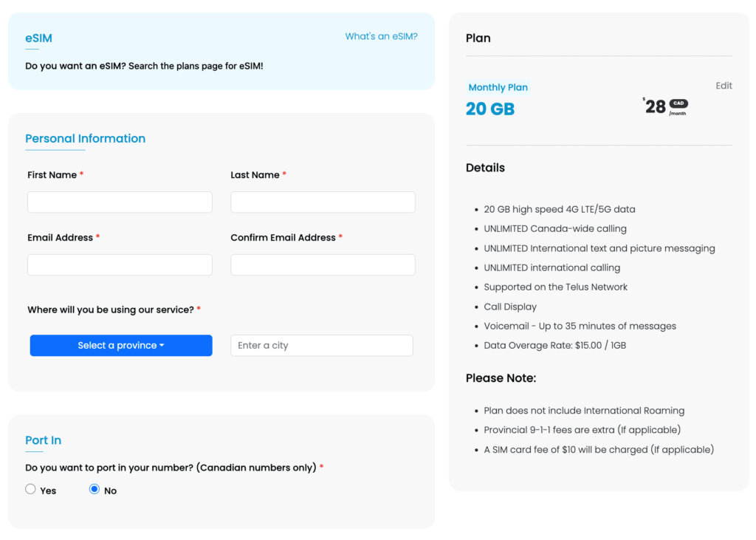Click the "No" label text

111,491
